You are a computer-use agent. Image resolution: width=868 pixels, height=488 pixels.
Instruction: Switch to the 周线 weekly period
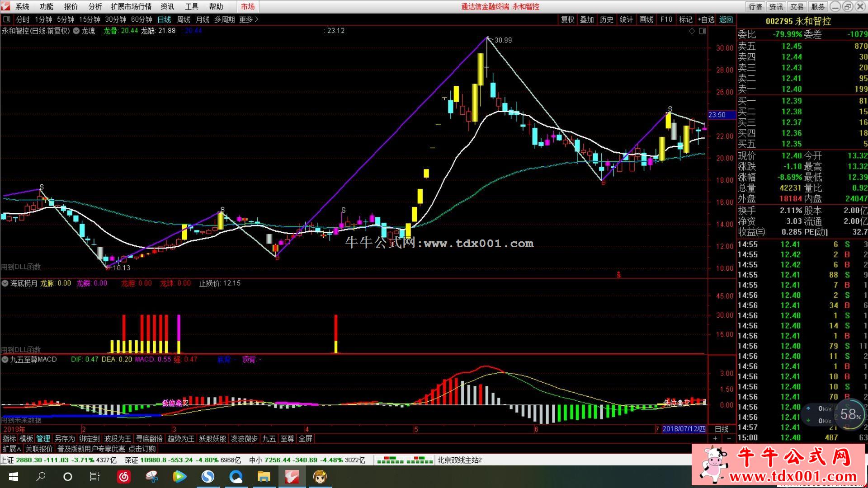[x=184, y=19]
